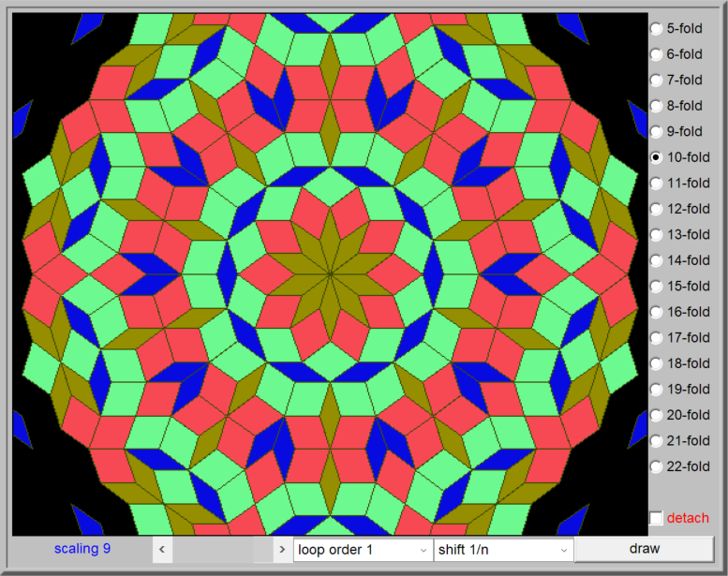Click the scaling scrollbar track left of thumb
The image size is (728, 576).
pyautogui.click(x=213, y=550)
